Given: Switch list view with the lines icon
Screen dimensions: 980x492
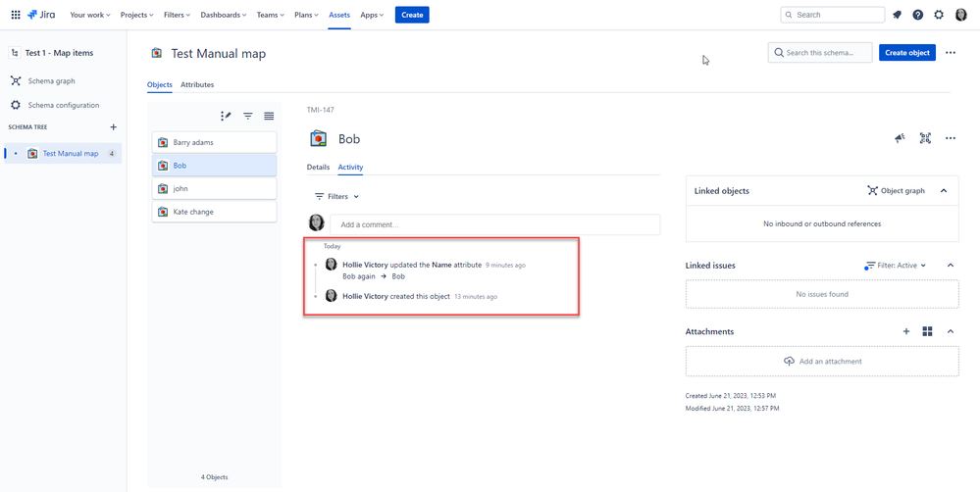Looking at the screenshot, I should (269, 116).
